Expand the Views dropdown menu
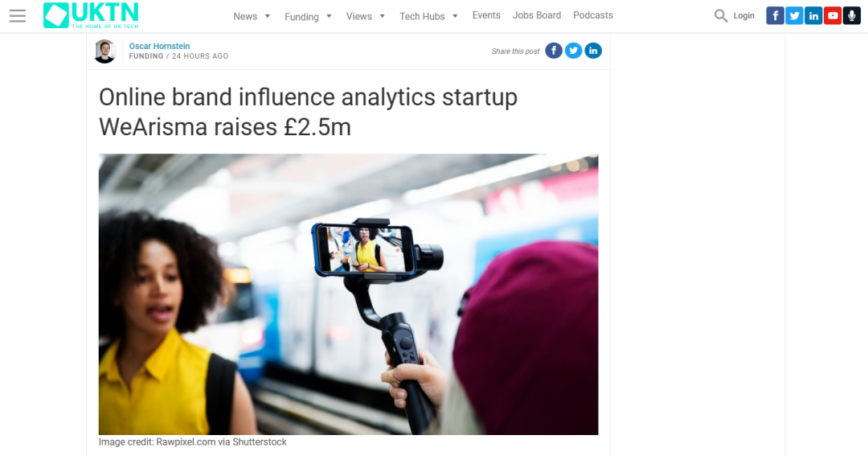The height and width of the screenshot is (456, 868). [x=366, y=16]
